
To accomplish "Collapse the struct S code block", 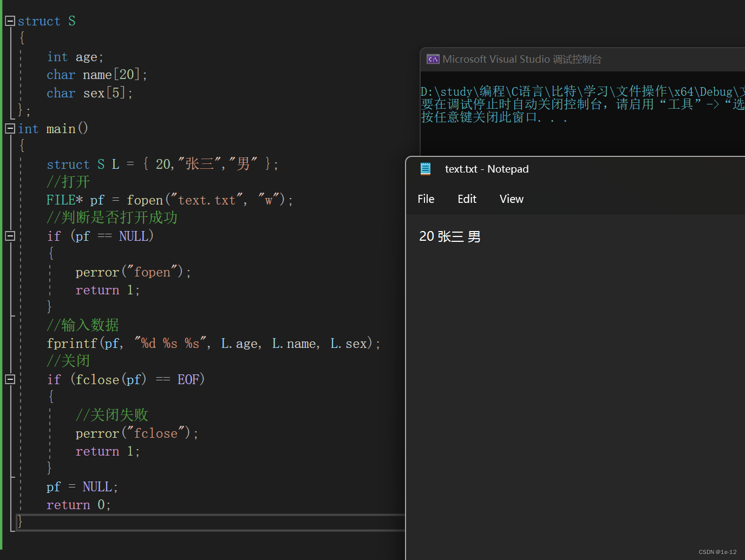I will [10, 21].
